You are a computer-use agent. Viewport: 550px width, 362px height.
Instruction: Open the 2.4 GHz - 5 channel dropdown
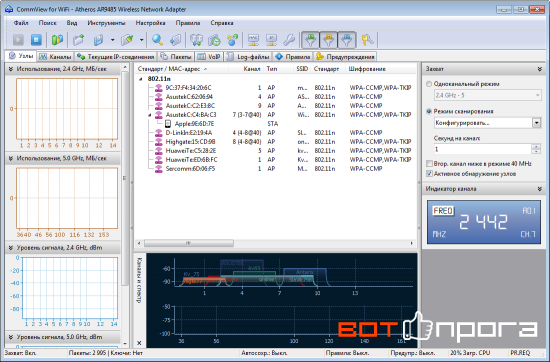click(488, 95)
